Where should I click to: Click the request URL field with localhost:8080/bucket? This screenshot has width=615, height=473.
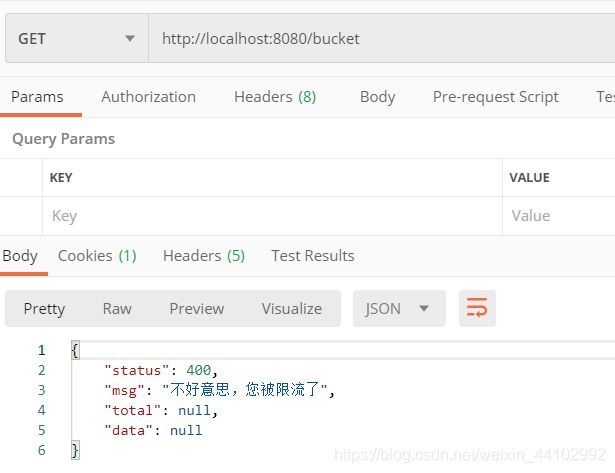[382, 38]
